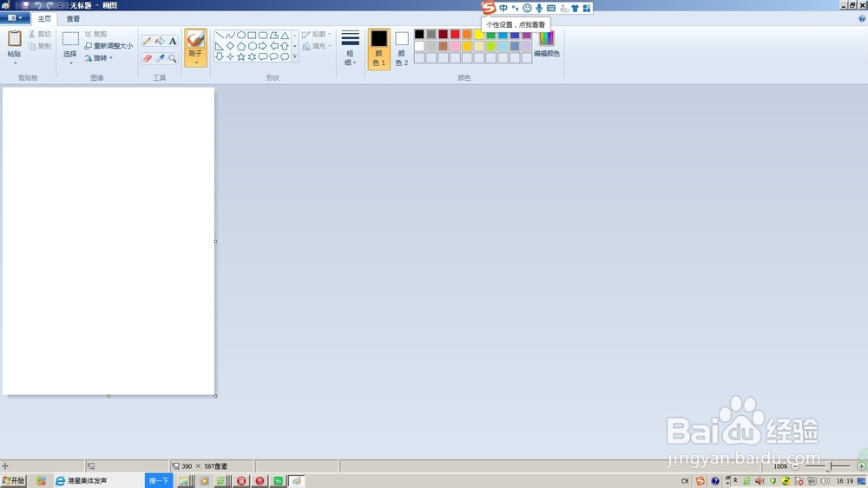This screenshot has height=488, width=868.
Task: Click the zoom slider handle
Action: click(x=829, y=466)
